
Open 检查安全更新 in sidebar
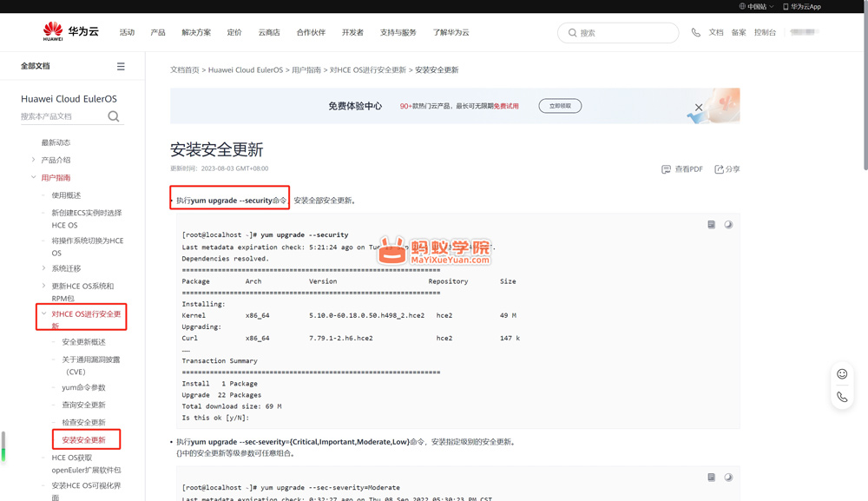click(83, 422)
